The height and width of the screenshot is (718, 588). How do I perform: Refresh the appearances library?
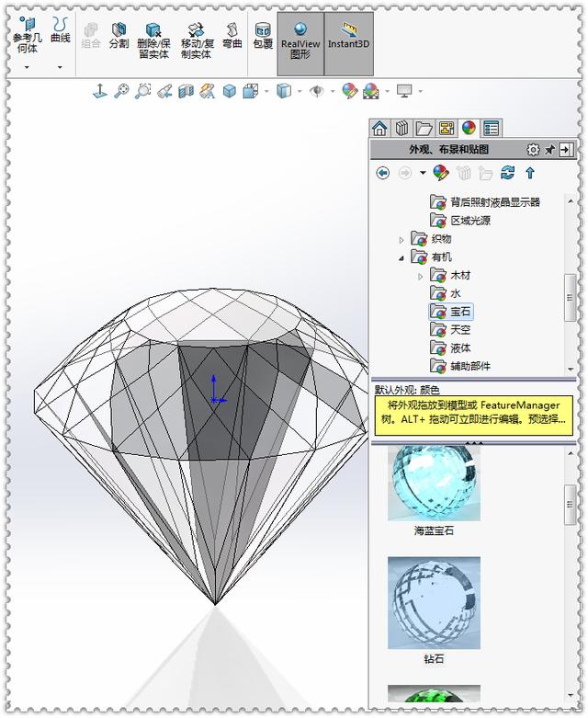coord(507,173)
